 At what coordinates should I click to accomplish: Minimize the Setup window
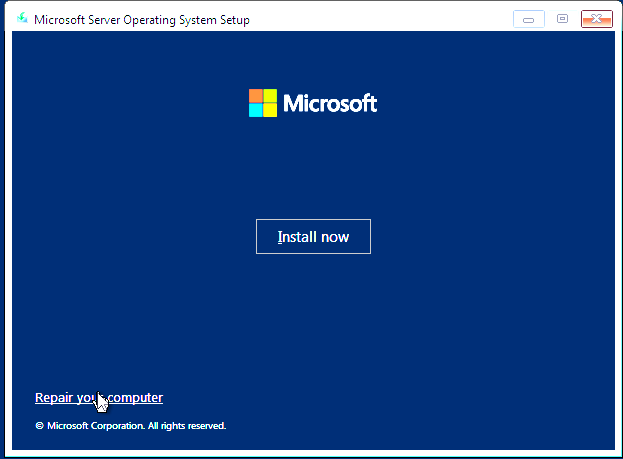click(x=528, y=19)
